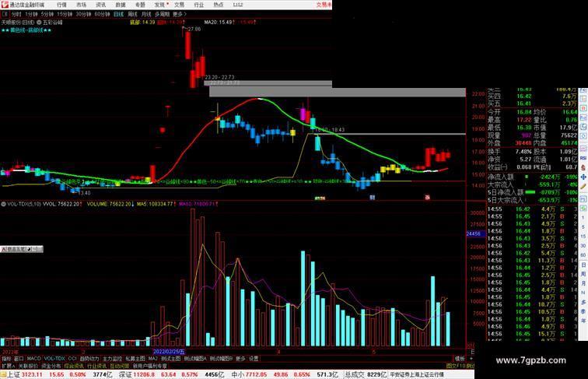Open the 关联报价 tab
The image size is (588, 379).
click(28, 366)
